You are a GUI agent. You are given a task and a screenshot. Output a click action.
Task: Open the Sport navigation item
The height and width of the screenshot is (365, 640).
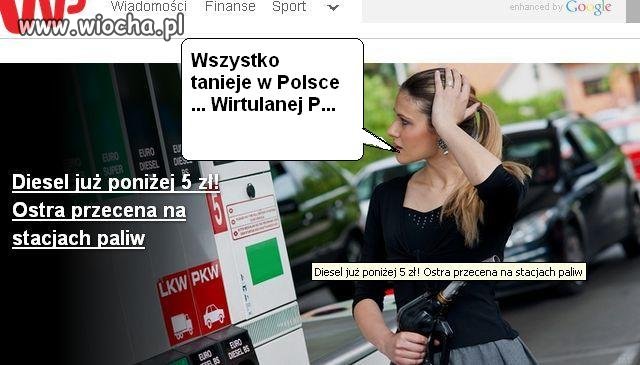click(289, 7)
